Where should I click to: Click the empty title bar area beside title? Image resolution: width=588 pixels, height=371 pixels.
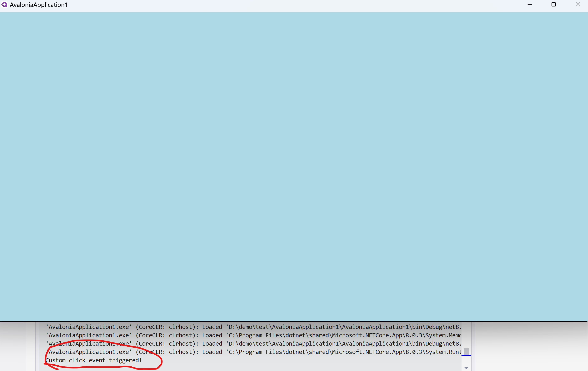293,5
